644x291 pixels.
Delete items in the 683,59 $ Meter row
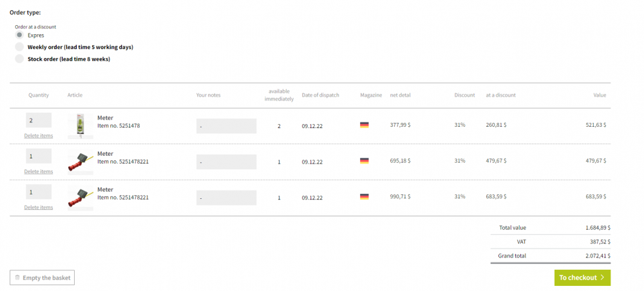point(39,207)
